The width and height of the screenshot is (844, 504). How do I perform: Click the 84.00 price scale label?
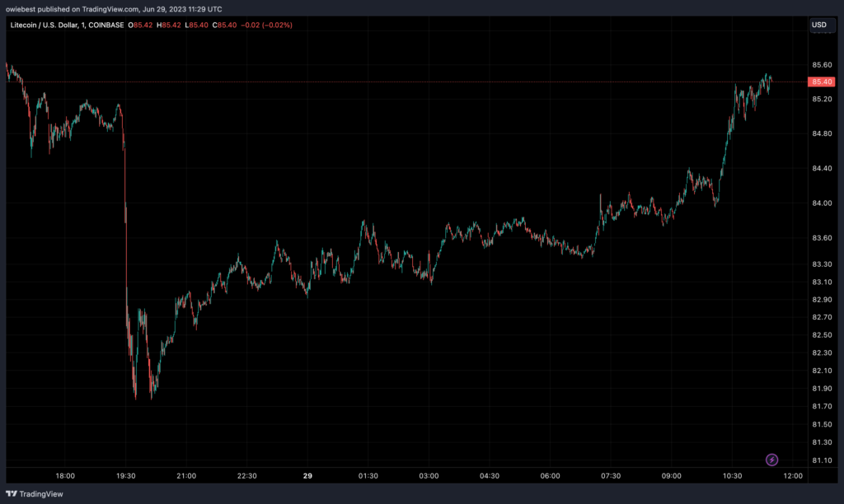(x=821, y=203)
